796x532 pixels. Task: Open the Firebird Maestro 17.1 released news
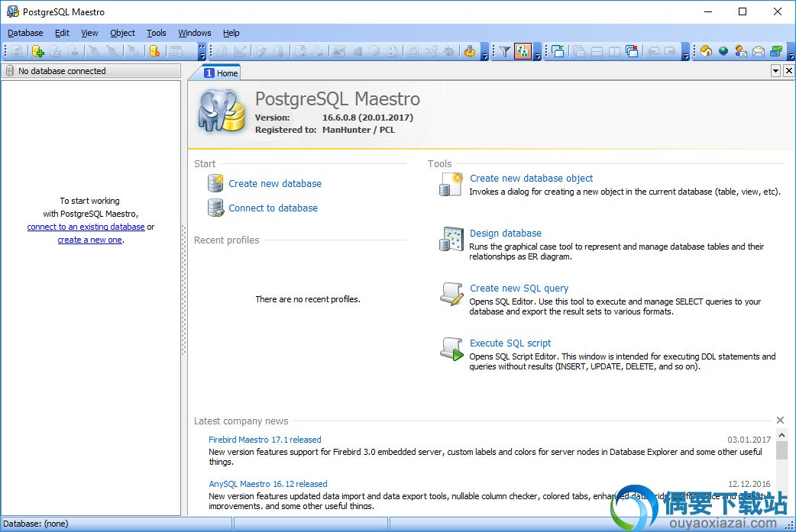[264, 440]
